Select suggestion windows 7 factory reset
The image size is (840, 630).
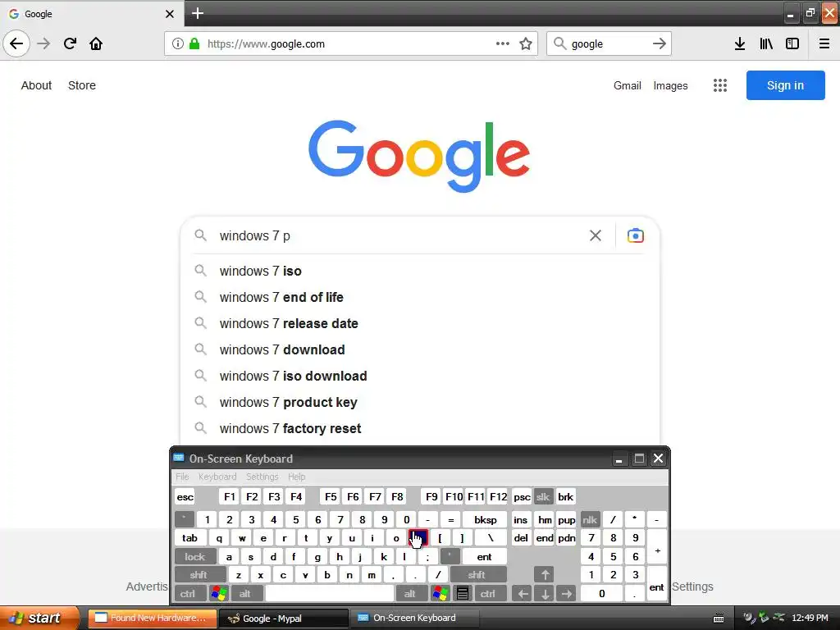click(x=420, y=428)
